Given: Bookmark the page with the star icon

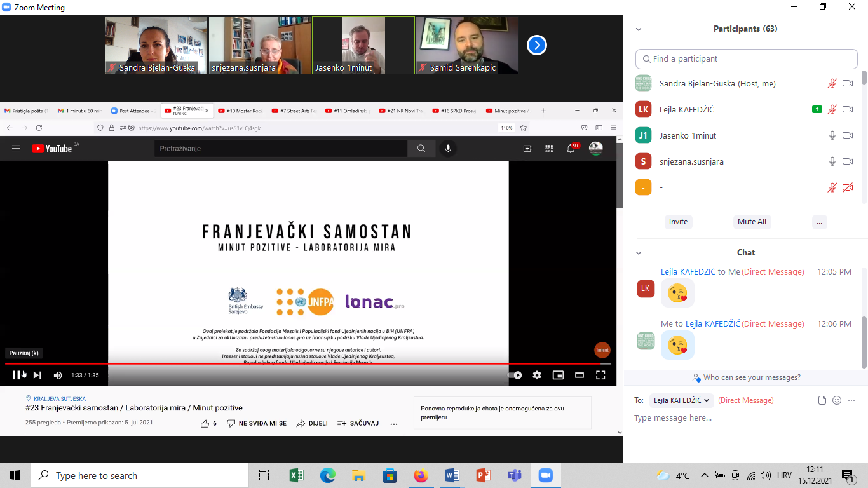Looking at the screenshot, I should click(524, 128).
